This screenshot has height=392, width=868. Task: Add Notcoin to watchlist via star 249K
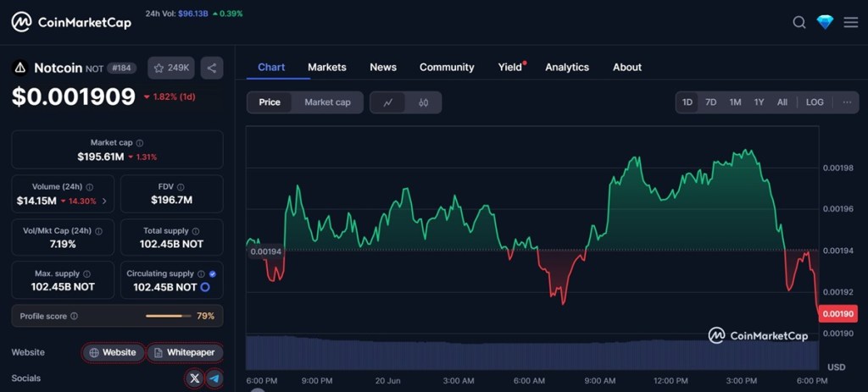coord(171,68)
